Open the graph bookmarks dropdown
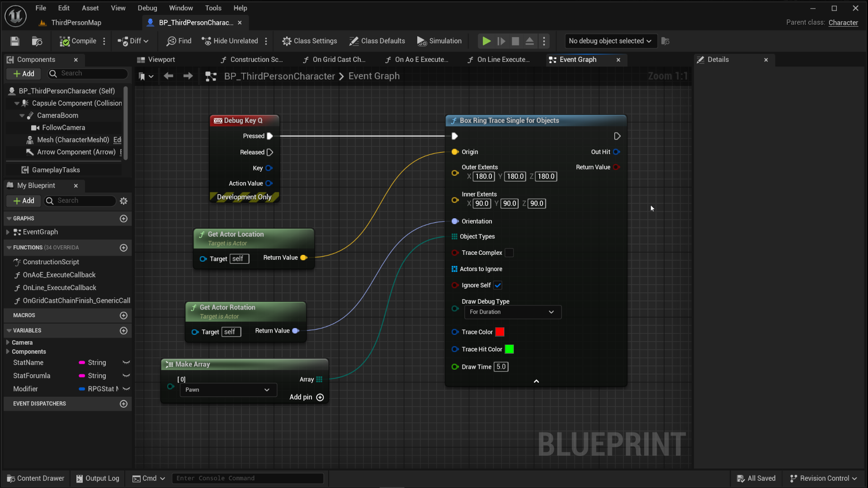This screenshot has width=868, height=488. pos(146,76)
